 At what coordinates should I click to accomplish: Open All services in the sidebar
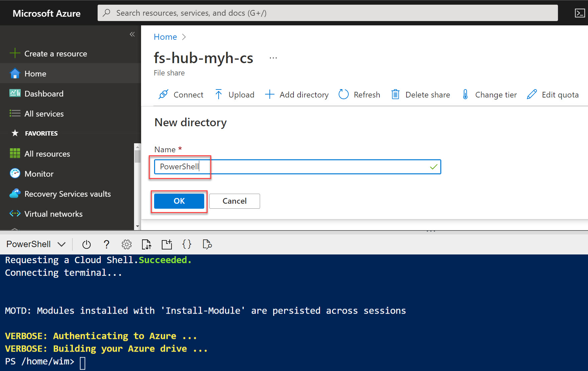click(x=71, y=114)
